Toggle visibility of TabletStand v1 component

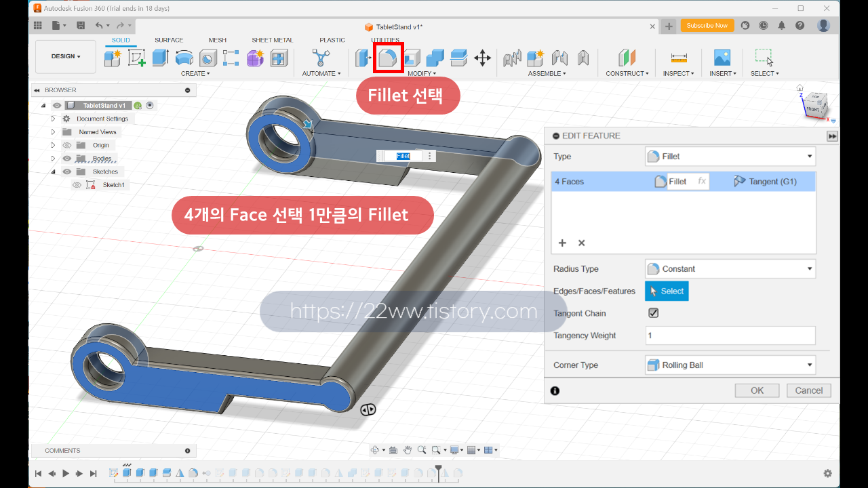tap(57, 106)
